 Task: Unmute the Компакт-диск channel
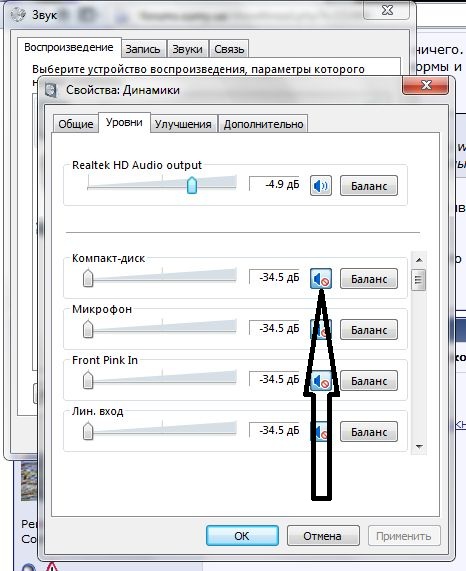point(321,279)
